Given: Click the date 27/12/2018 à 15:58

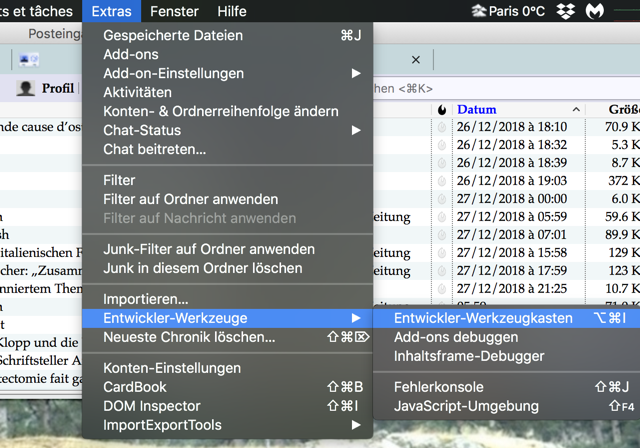Looking at the screenshot, I should point(512,253).
